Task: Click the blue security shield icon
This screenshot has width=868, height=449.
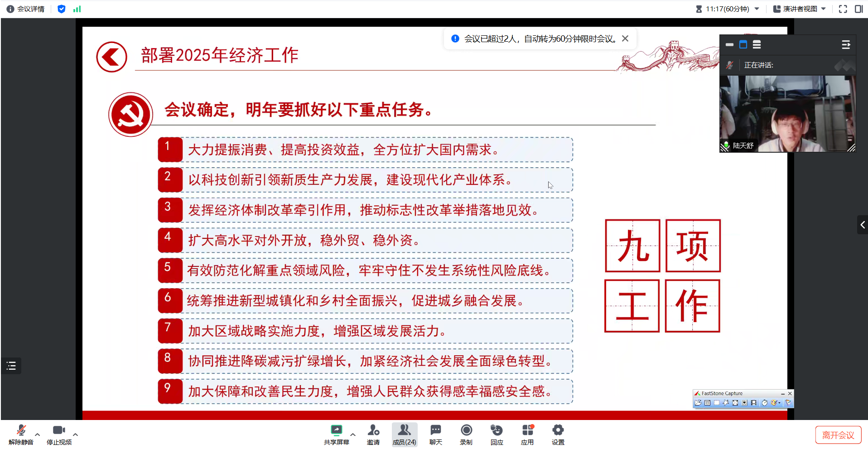Action: 62,9
